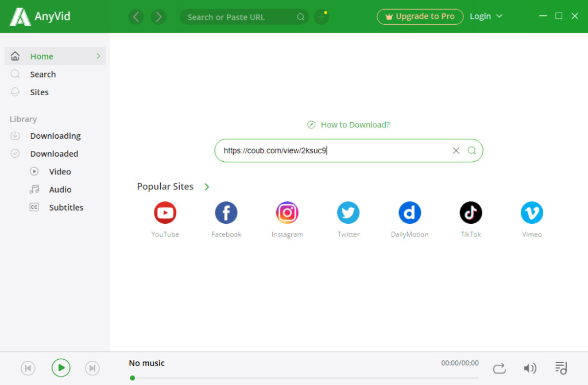Skip to the previous track
The height and width of the screenshot is (385, 588).
coord(28,368)
